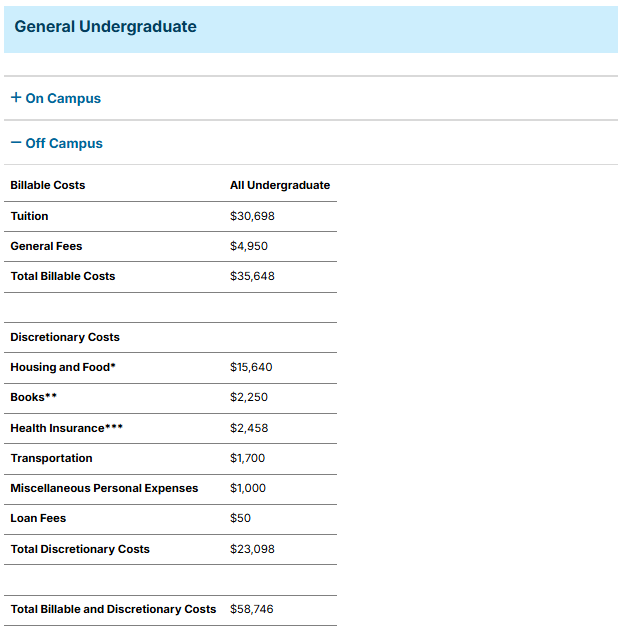
Task: Click the Transportation row label
Action: pyautogui.click(x=51, y=458)
